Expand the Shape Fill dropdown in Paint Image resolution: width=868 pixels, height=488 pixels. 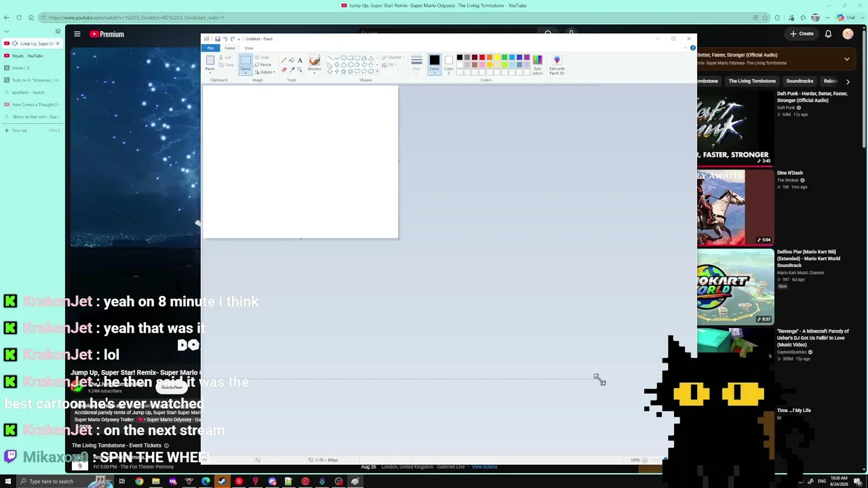[388, 64]
